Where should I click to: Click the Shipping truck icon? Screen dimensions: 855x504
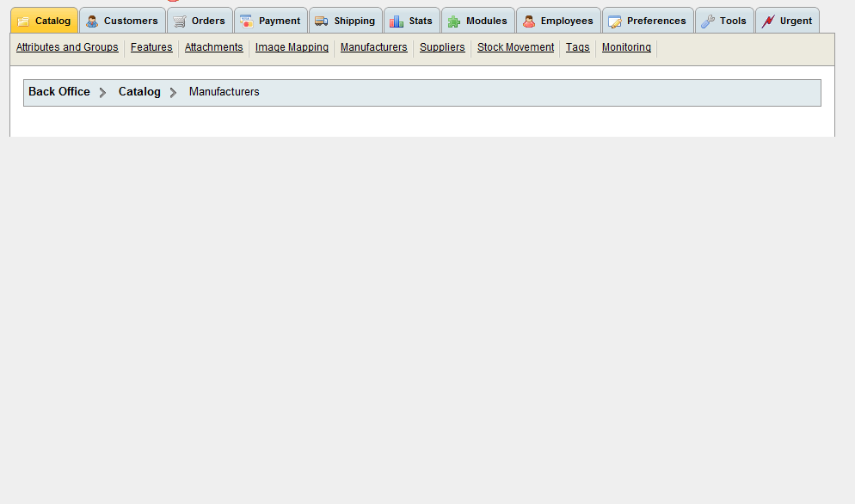click(322, 22)
